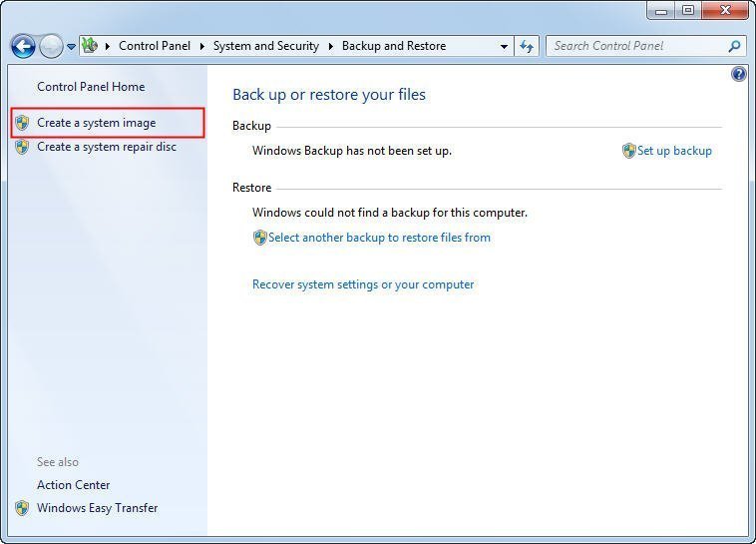Select System and Security breadcrumb

coord(266,46)
